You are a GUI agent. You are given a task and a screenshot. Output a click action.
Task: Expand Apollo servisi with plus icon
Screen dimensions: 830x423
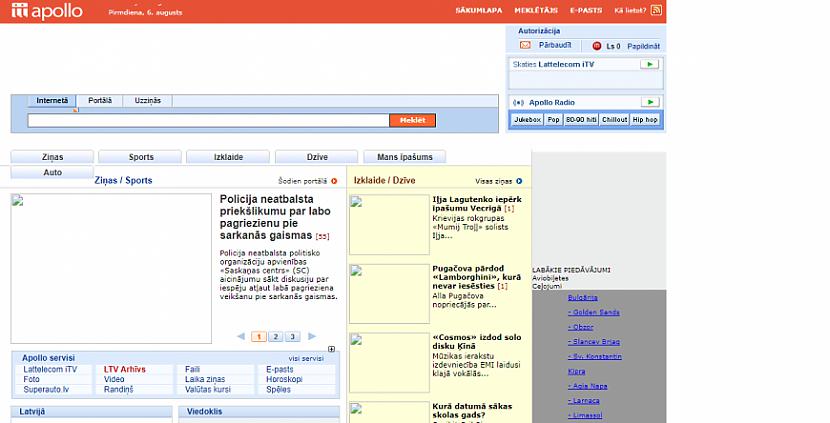point(331,349)
